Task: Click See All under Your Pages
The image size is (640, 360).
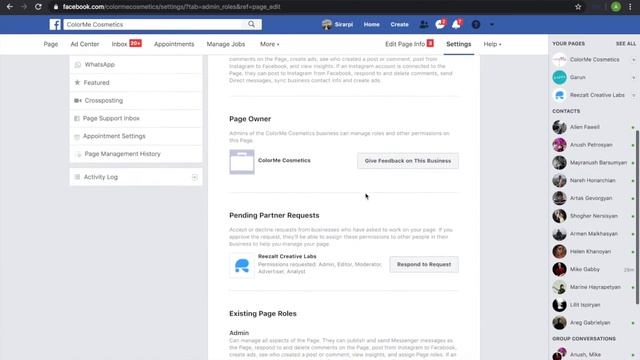Action: tap(626, 44)
